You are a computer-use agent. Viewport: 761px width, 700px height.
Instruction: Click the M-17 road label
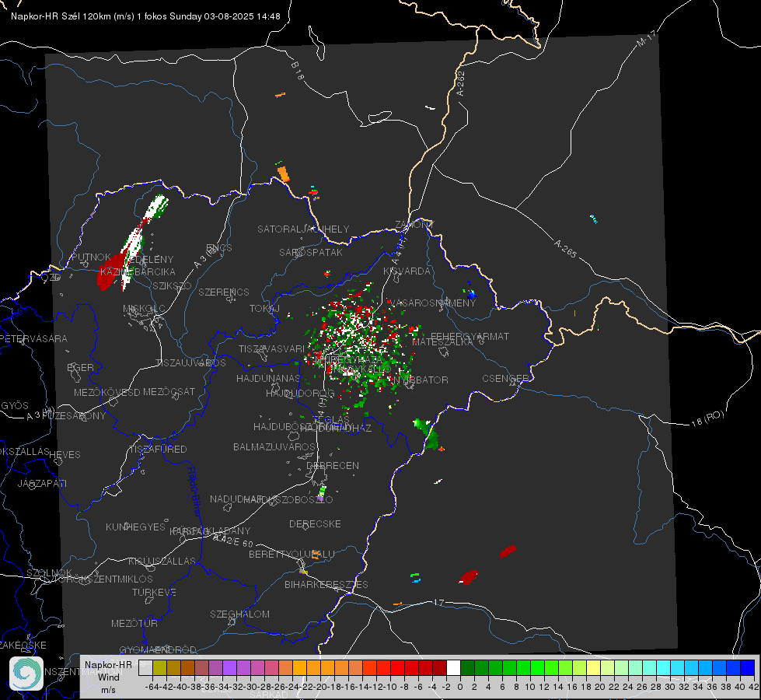(x=646, y=38)
